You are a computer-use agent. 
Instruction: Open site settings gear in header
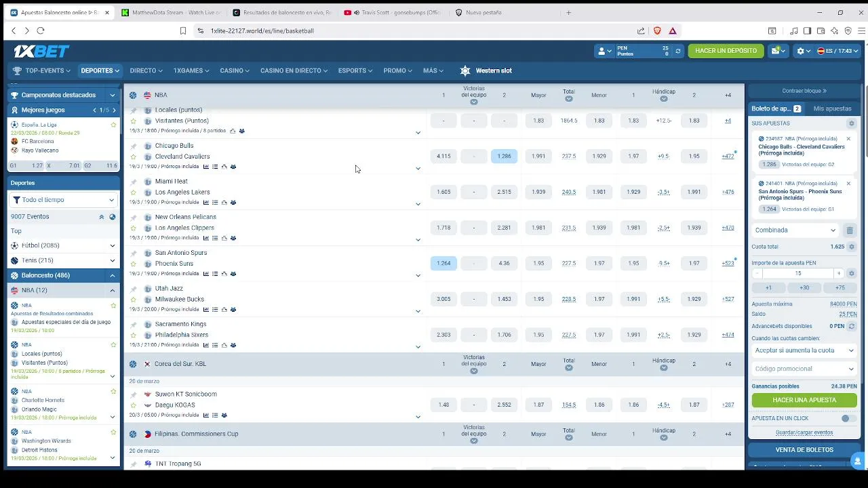[x=800, y=52]
